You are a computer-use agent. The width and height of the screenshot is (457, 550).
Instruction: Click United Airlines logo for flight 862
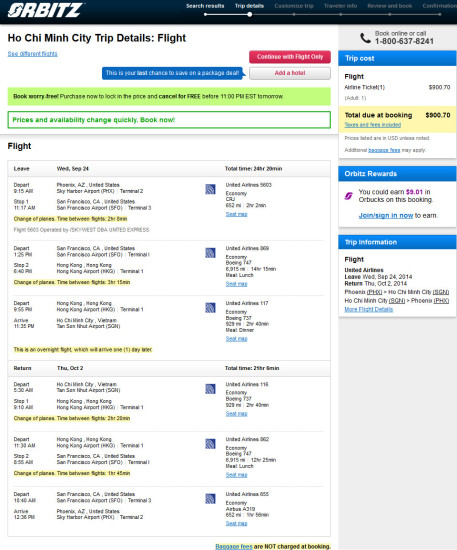[210, 444]
